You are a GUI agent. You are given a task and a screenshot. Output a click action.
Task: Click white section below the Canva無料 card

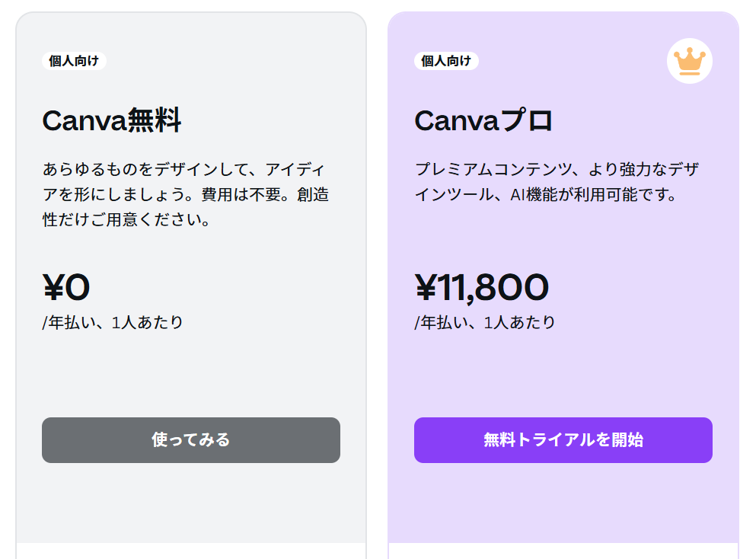click(190, 551)
